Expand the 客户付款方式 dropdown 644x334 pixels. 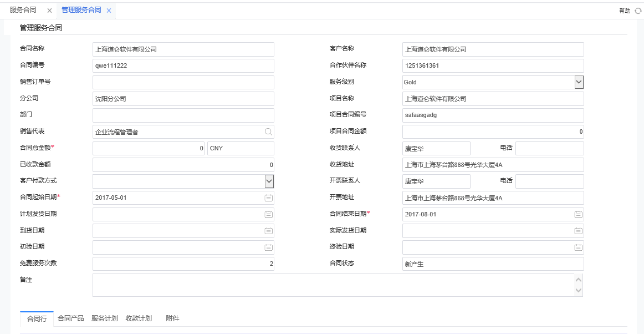coord(268,181)
